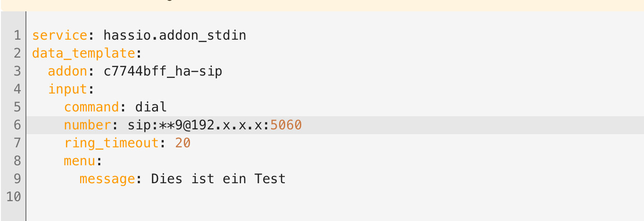Click the 5060 port number

286,125
